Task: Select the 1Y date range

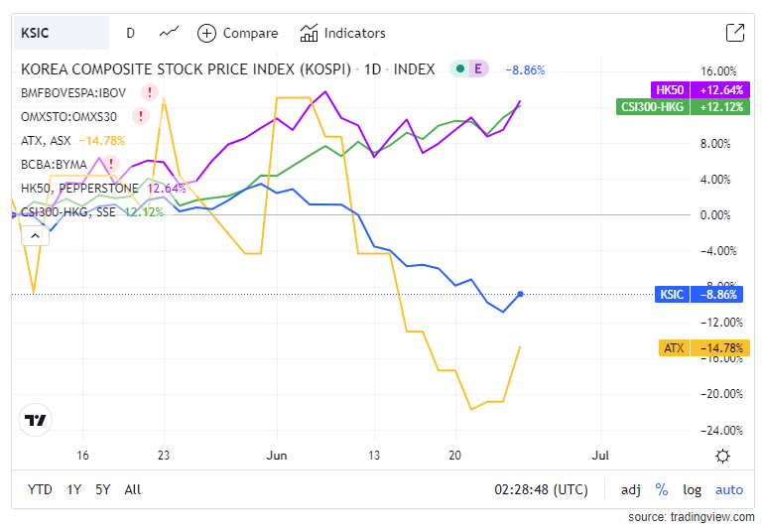Action: [x=73, y=489]
